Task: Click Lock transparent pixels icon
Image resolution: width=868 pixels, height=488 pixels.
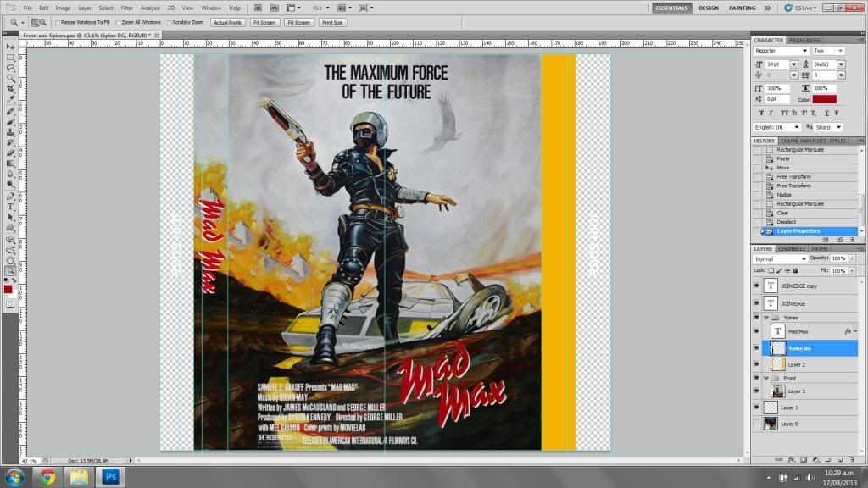Action: pos(771,271)
